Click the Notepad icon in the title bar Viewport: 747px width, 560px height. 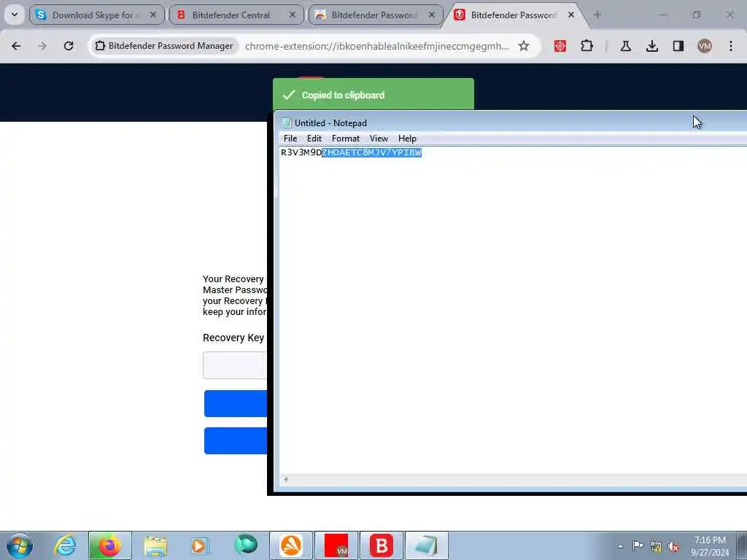[x=286, y=122]
